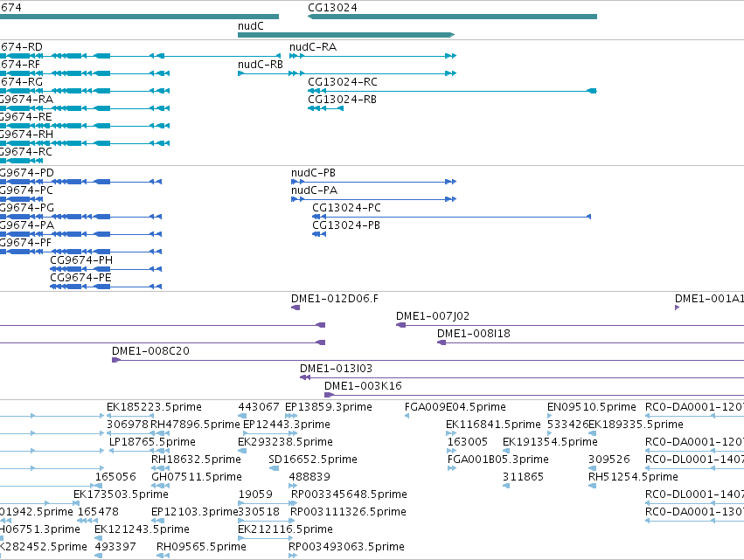This screenshot has width=744, height=560.
Task: Select the CG9674-PH protein feature
Action: click(106, 269)
